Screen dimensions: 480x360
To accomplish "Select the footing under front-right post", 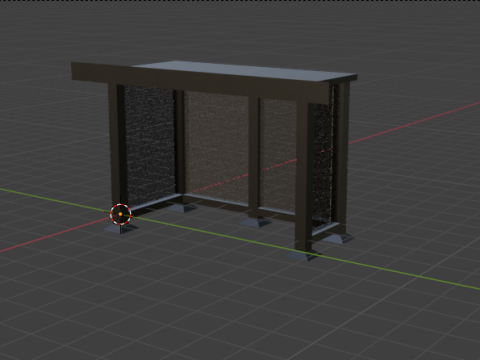I will [303, 255].
